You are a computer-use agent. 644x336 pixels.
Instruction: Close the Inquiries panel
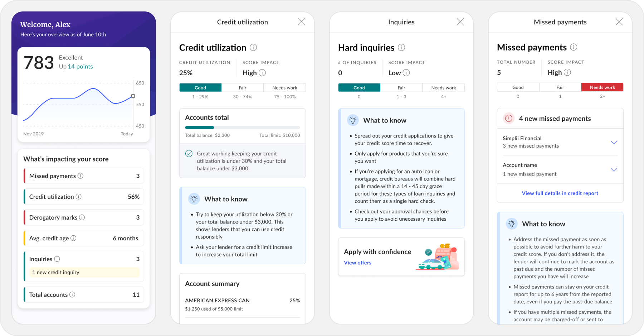[x=460, y=22]
